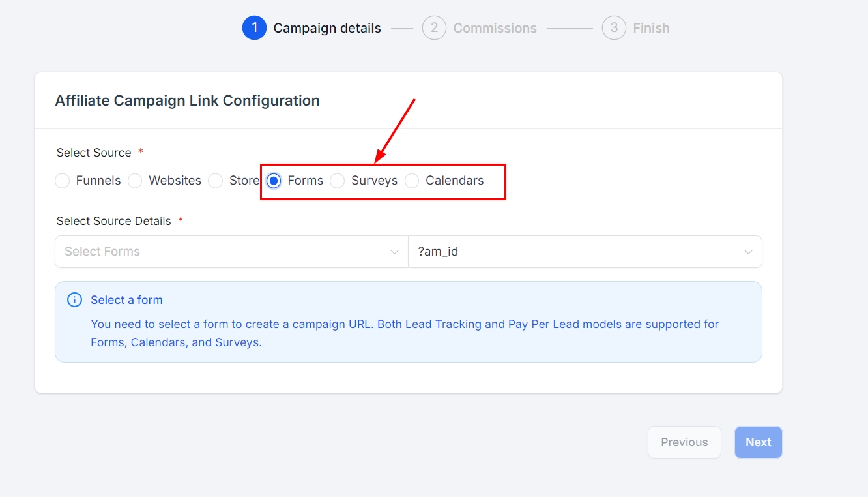Click the chevron arrow of ?am_id field
868x497 pixels.
(748, 252)
